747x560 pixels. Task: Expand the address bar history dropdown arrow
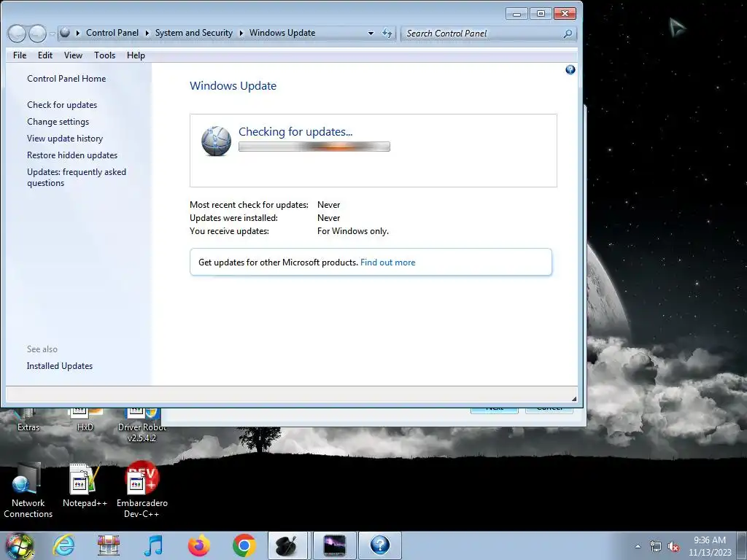[371, 34]
